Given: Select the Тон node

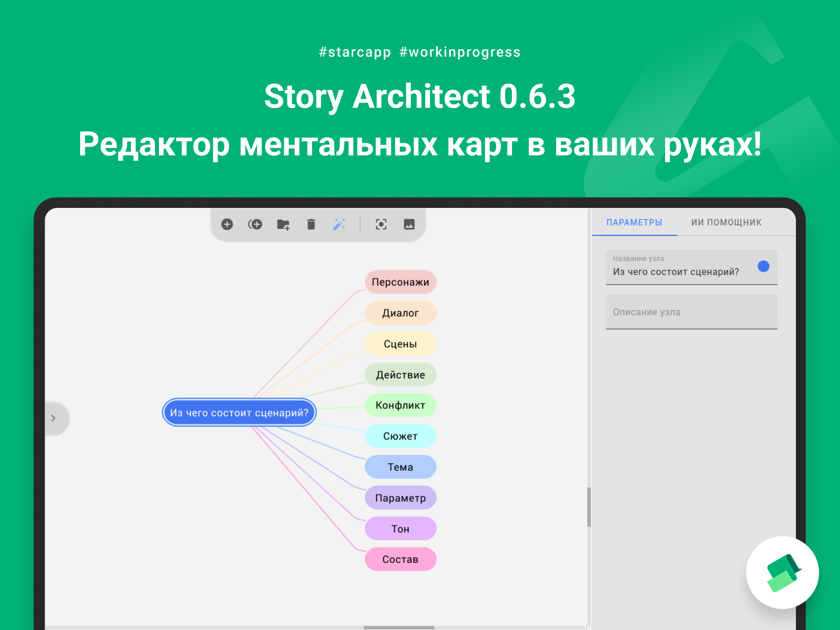Looking at the screenshot, I should point(400,528).
